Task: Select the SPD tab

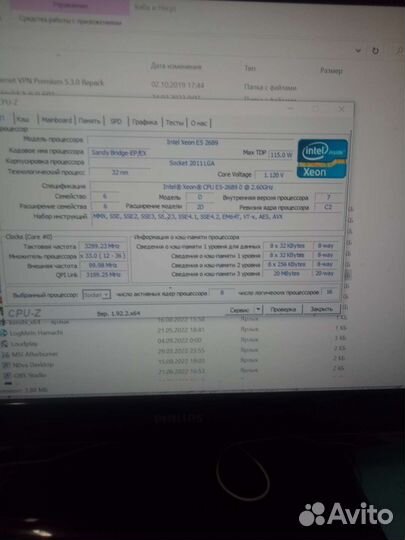Action: click(116, 122)
